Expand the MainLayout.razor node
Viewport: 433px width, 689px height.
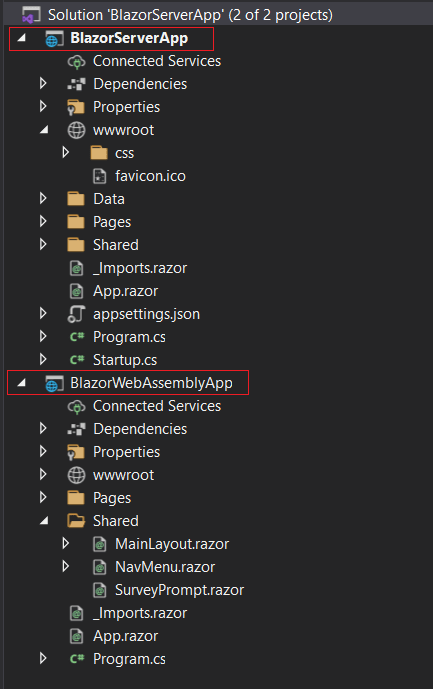66,544
